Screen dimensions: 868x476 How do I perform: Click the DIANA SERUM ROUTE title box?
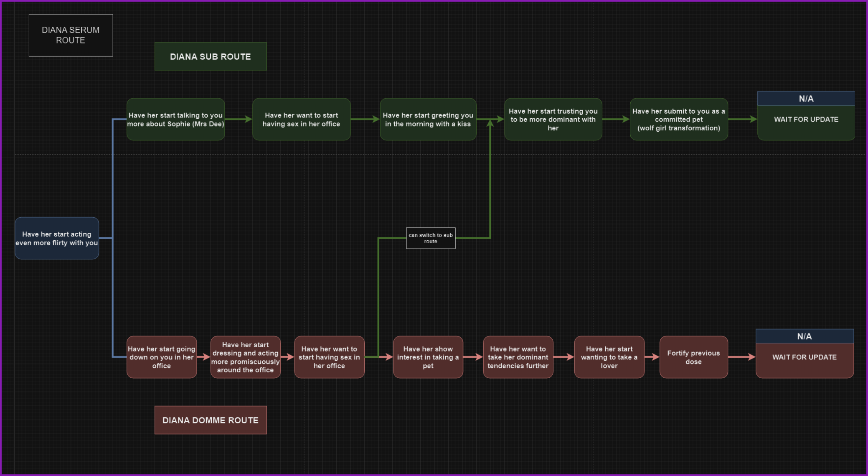pyautogui.click(x=71, y=35)
